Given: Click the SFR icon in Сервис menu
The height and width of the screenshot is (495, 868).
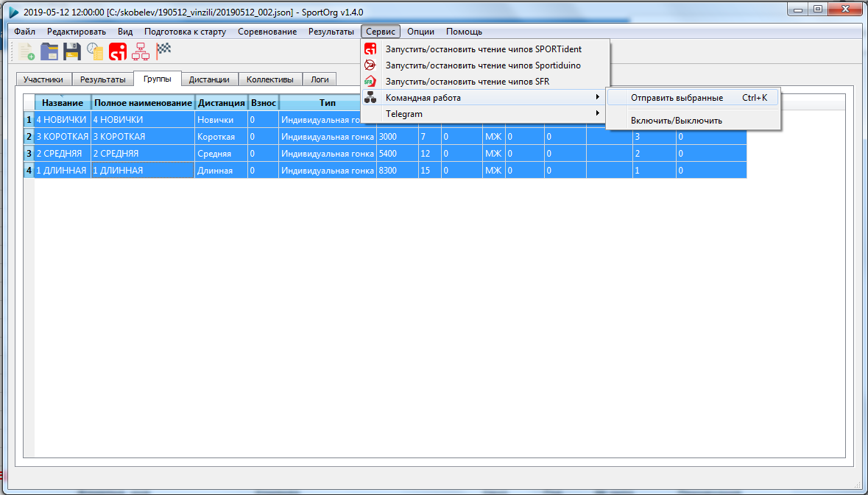Looking at the screenshot, I should (370, 82).
